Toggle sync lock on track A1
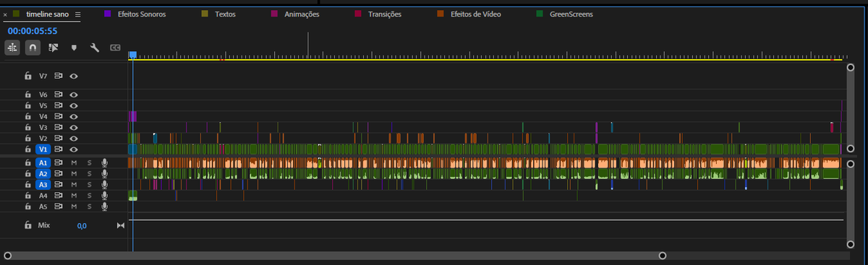 [59, 163]
